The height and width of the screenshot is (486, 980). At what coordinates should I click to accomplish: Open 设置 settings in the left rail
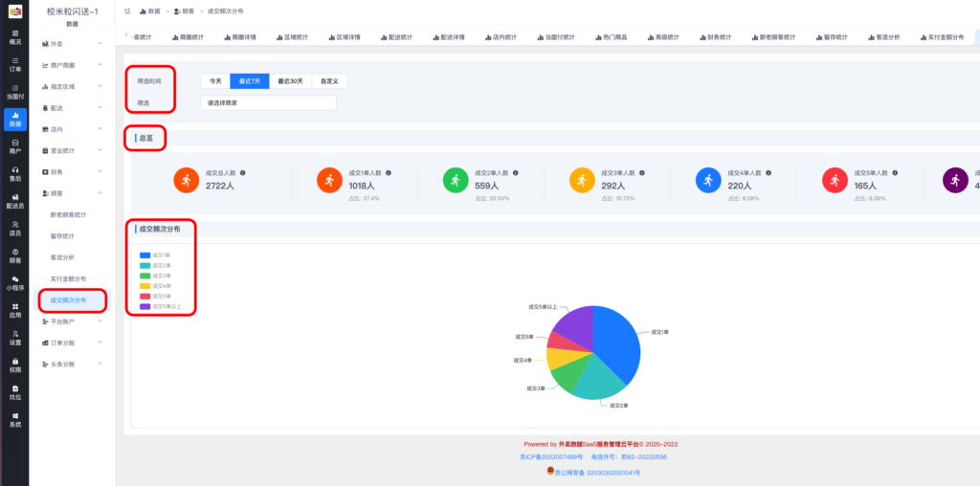14,337
